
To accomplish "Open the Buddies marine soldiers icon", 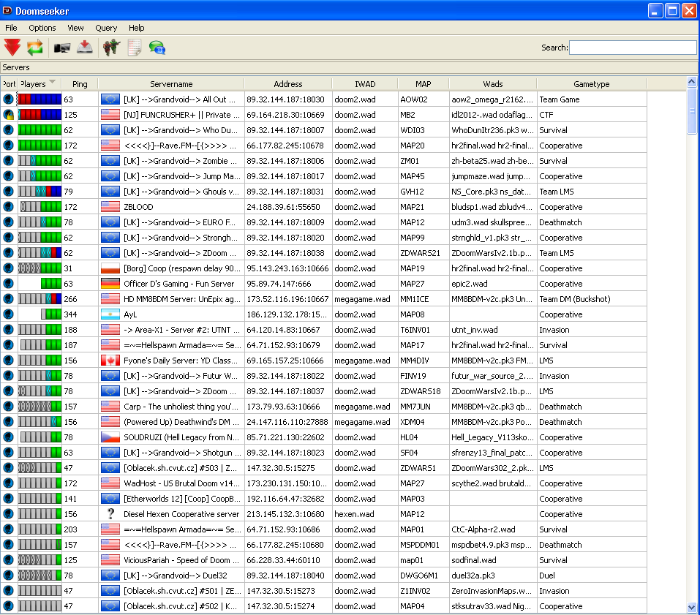I will (x=111, y=48).
